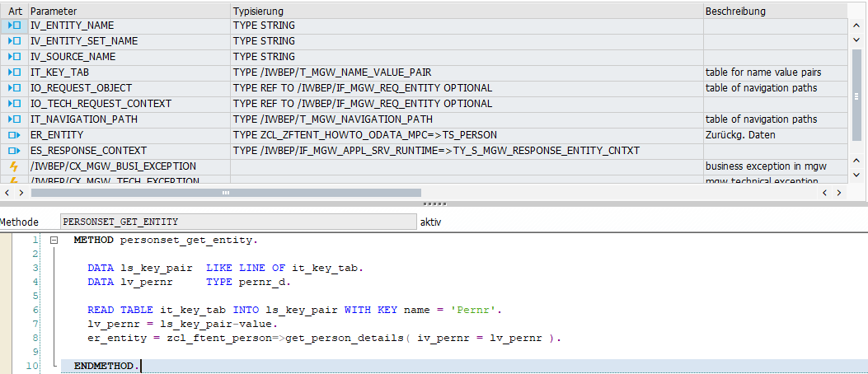This screenshot has width=868, height=374.
Task: Click the typing cell TYPE /IWBEP/T_MGW_NAME_VALUE_PAIR
Action: [467, 72]
